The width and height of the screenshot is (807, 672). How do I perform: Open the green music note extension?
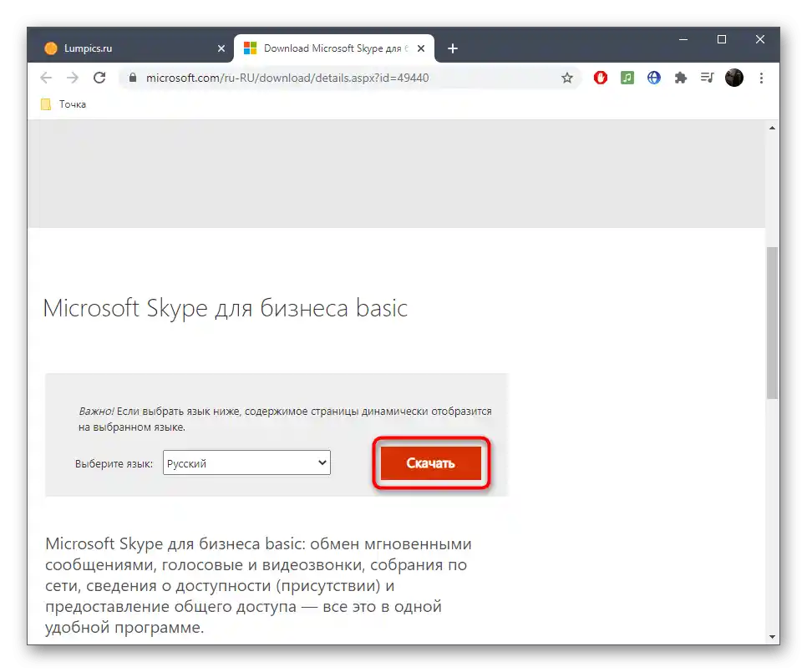627,78
